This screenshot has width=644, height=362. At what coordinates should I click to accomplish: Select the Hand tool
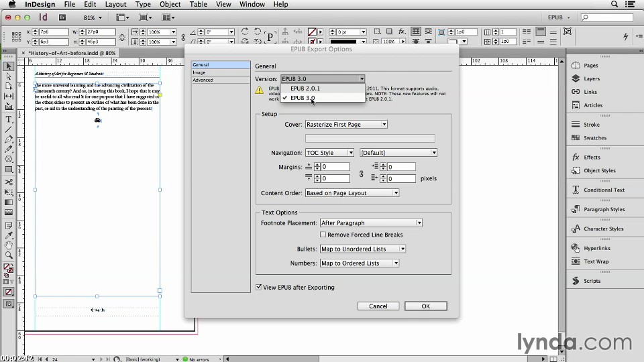9,245
